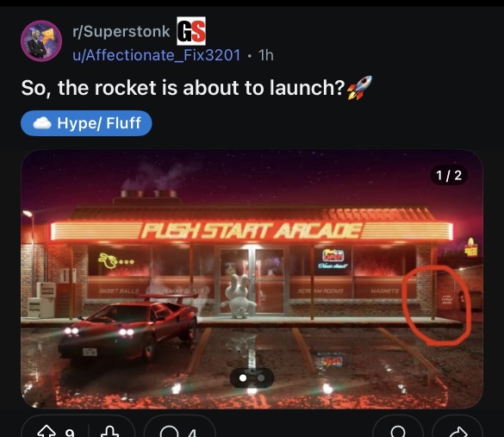Tap the 1h post timestamp

[x=266, y=55]
